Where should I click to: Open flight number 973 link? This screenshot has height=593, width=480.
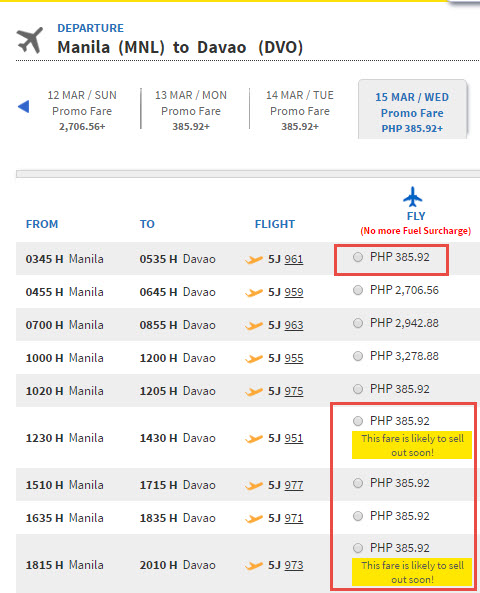coord(294,565)
